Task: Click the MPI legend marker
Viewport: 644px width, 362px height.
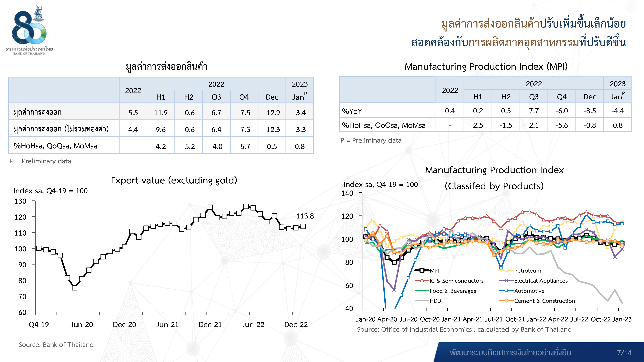Action: tap(422, 270)
